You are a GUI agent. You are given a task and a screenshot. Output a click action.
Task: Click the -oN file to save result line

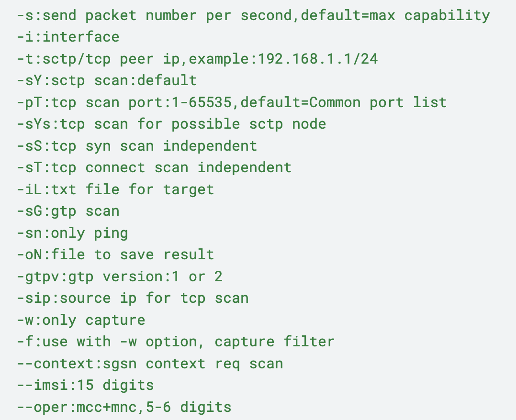[x=115, y=254]
